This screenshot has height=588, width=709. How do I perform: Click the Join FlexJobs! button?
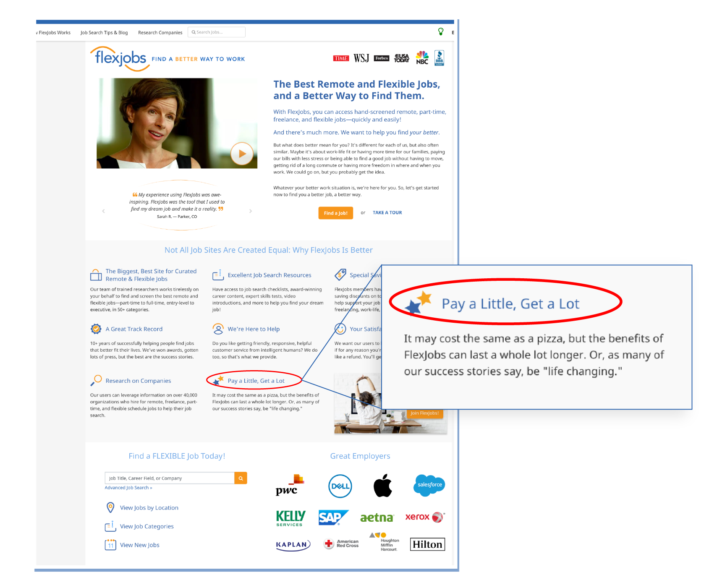point(424,413)
